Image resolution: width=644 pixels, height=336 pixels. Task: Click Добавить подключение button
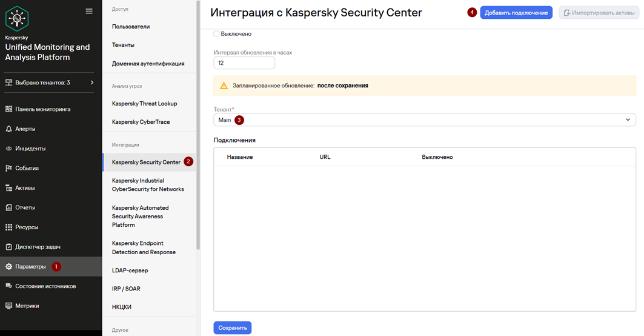pyautogui.click(x=516, y=13)
